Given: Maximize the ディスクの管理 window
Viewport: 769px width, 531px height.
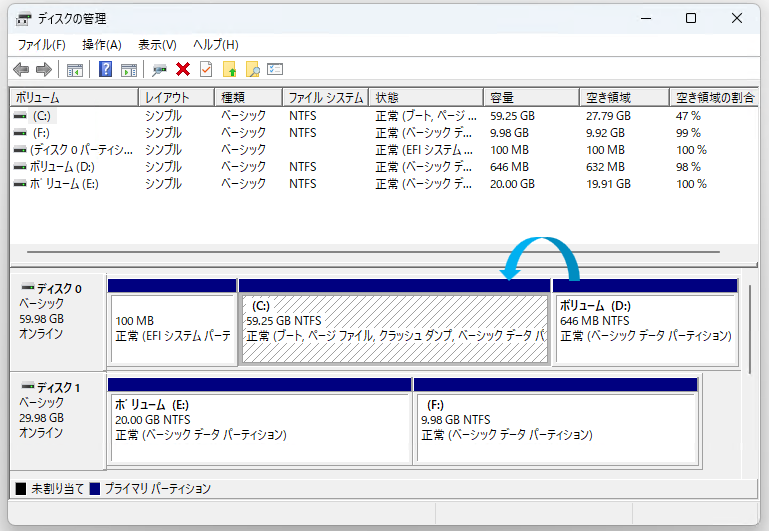Looking at the screenshot, I should click(x=691, y=19).
